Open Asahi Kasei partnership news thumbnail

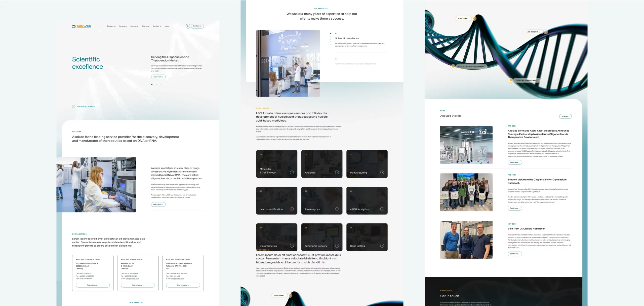[x=466, y=145]
